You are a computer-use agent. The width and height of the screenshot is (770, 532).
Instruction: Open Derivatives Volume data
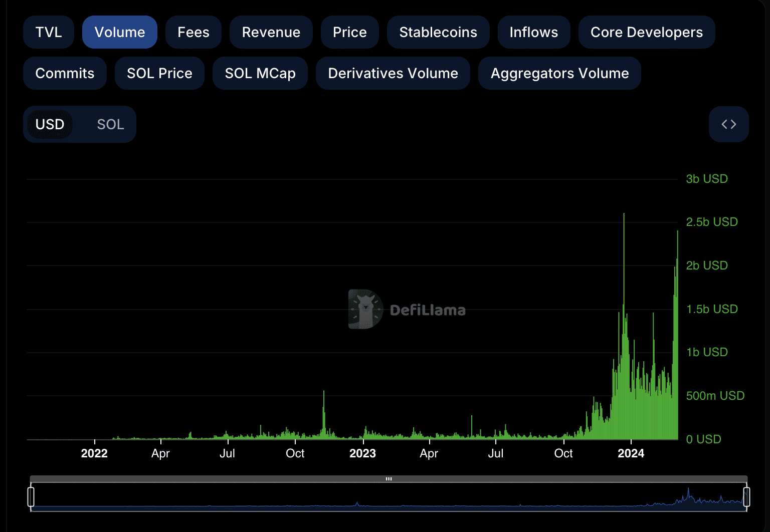(x=393, y=73)
